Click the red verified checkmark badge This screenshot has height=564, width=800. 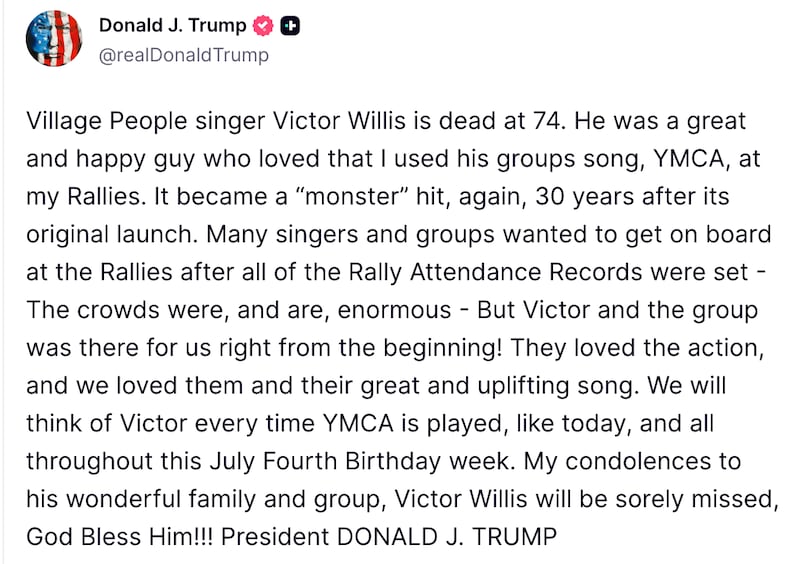tap(263, 26)
